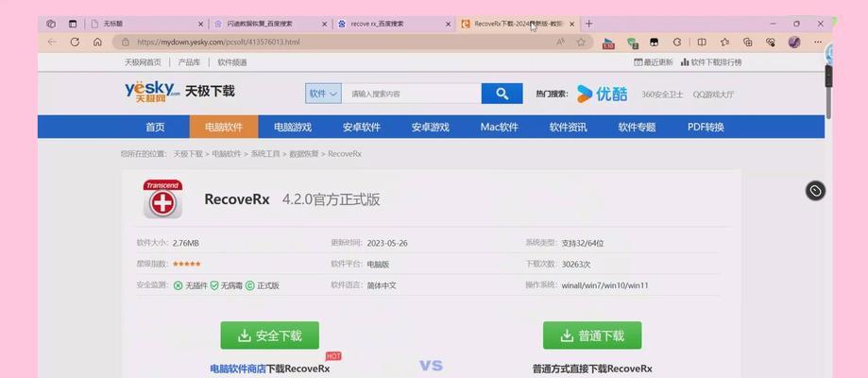Click 系统工具 in the breadcrumb
The width and height of the screenshot is (868, 378).
(x=265, y=153)
